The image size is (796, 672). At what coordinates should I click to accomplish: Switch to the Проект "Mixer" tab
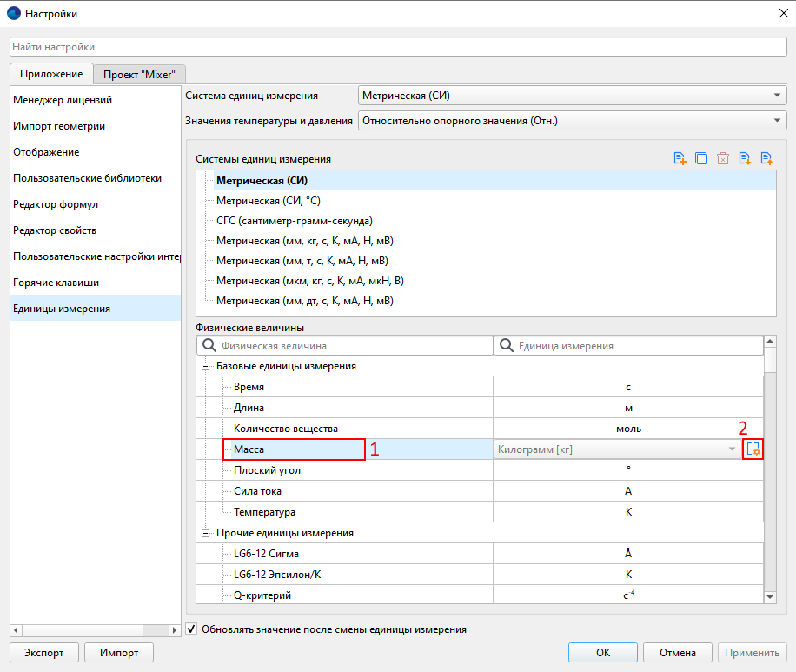(x=139, y=75)
